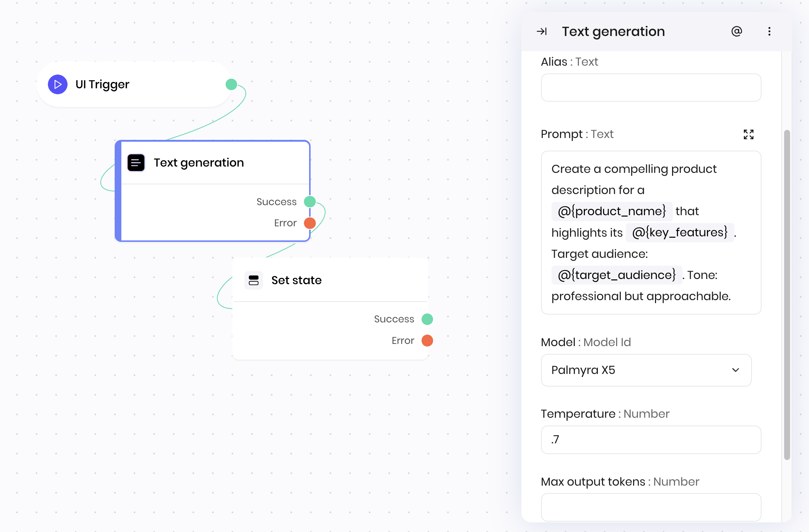Click the Alias text input field
The image size is (809, 532).
[651, 88]
